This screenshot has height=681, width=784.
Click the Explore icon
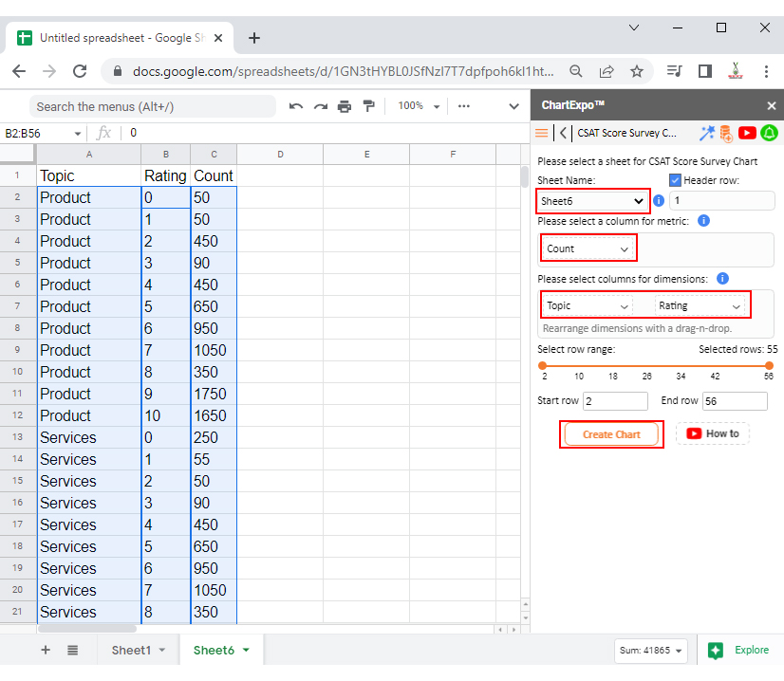click(x=716, y=650)
